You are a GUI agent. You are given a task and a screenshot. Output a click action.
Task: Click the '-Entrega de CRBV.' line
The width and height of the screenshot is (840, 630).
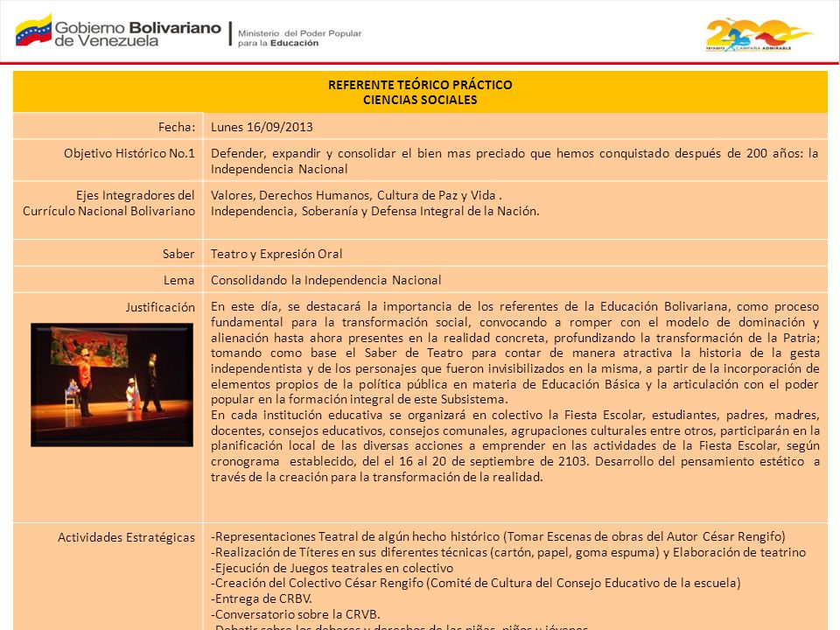click(261, 598)
